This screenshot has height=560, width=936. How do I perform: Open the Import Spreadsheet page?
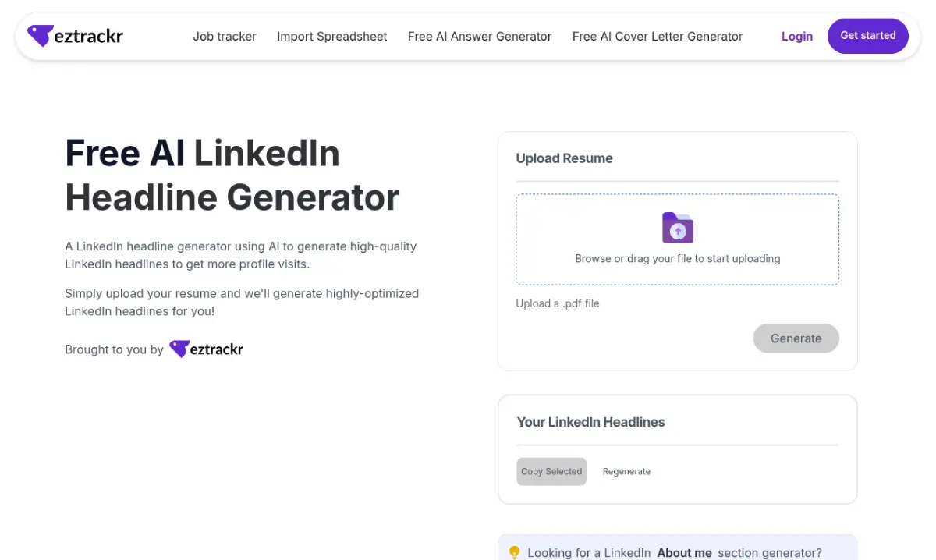[x=331, y=36]
